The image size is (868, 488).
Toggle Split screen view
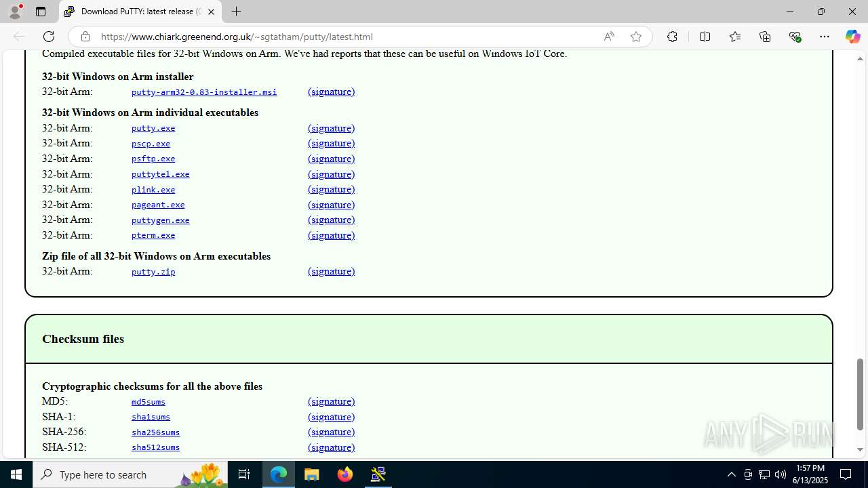[x=705, y=37]
